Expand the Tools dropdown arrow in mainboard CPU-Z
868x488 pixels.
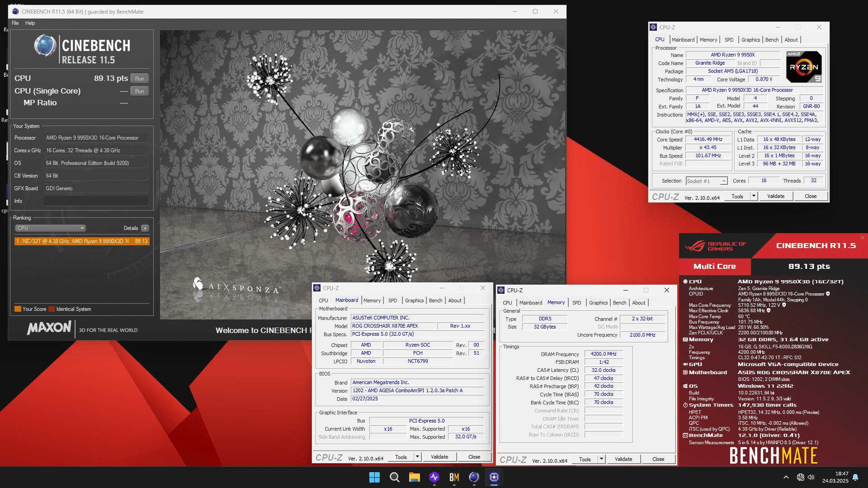[417, 457]
